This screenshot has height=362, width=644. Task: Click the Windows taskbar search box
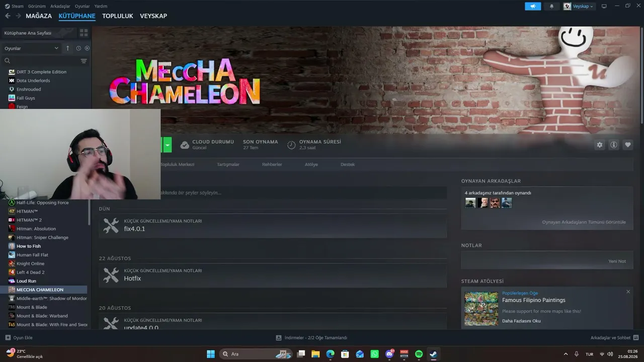click(x=256, y=354)
